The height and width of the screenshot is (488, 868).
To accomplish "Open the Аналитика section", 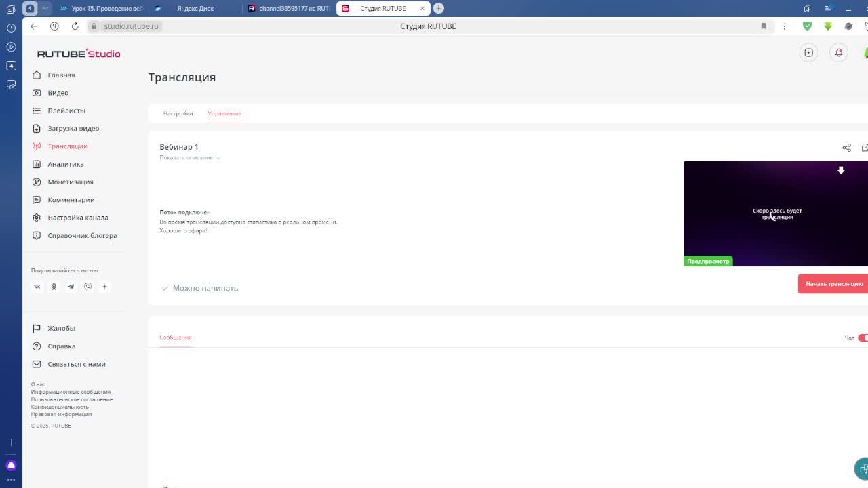I will coord(65,164).
